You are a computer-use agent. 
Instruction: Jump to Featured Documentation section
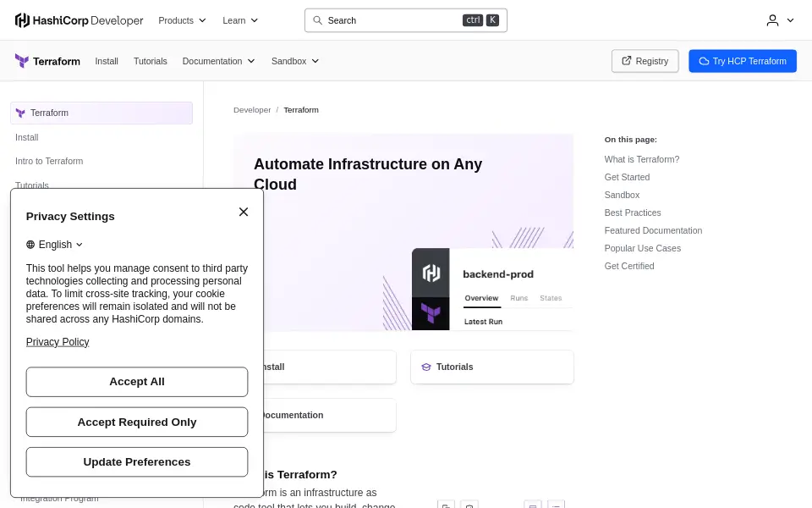(x=653, y=230)
